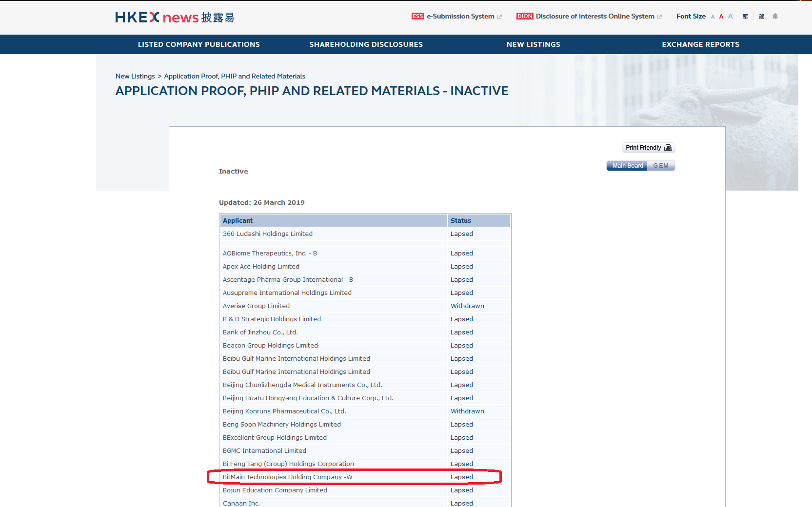Click Lapsed status for 360 Ludashi
Viewport: 812px width, 507px height.
tap(462, 234)
